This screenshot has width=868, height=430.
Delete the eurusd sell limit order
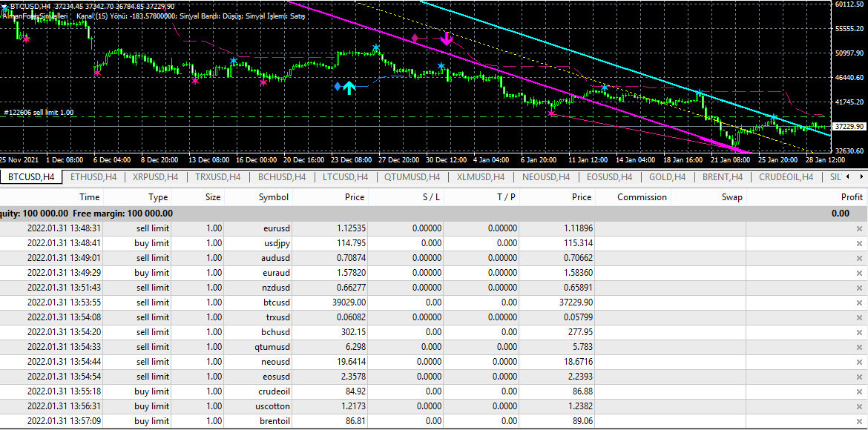pyautogui.click(x=859, y=228)
